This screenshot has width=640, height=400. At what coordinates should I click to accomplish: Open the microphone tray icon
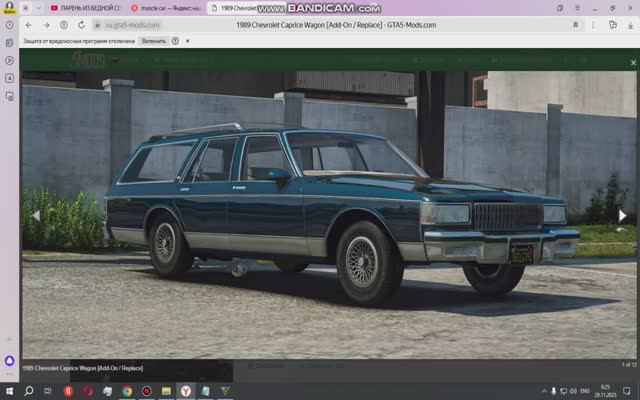tap(554, 391)
